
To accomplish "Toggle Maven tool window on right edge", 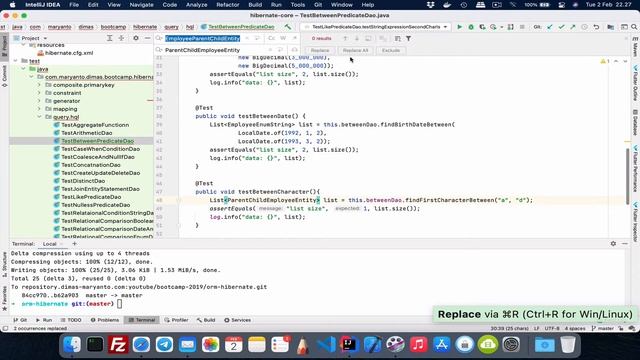I will point(636,47).
